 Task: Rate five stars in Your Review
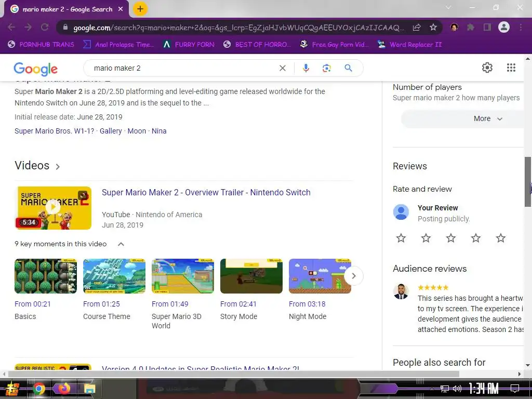tap(501, 238)
